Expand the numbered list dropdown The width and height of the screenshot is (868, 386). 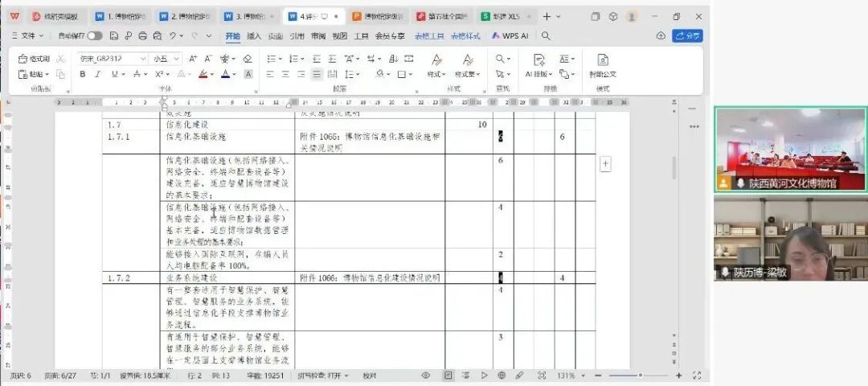pos(301,59)
